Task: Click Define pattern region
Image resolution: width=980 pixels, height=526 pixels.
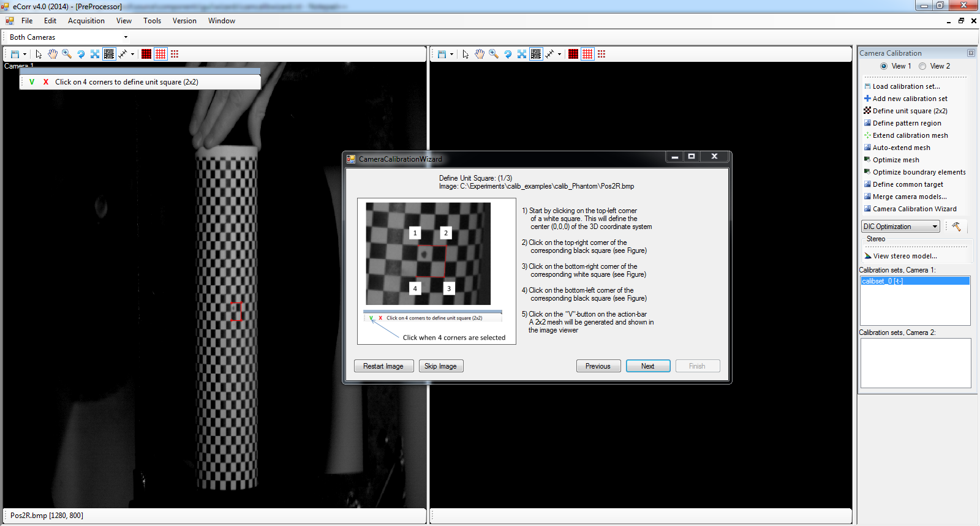Action: [x=902, y=123]
